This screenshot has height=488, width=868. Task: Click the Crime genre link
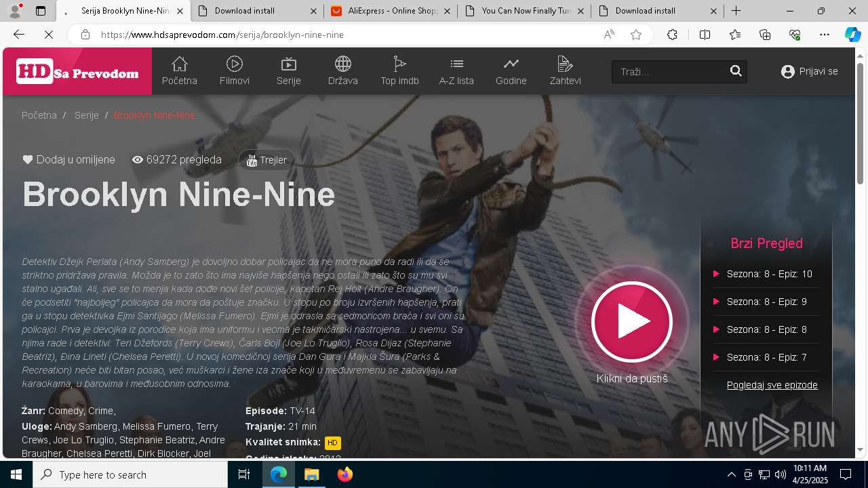(100, 411)
